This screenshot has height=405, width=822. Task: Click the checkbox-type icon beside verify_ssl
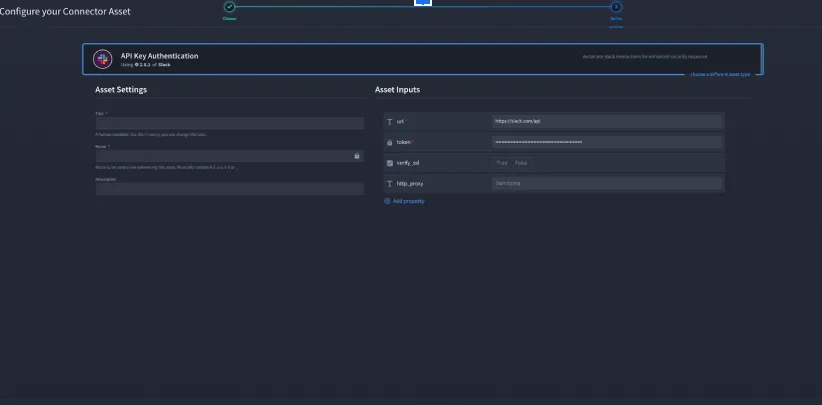tap(390, 163)
